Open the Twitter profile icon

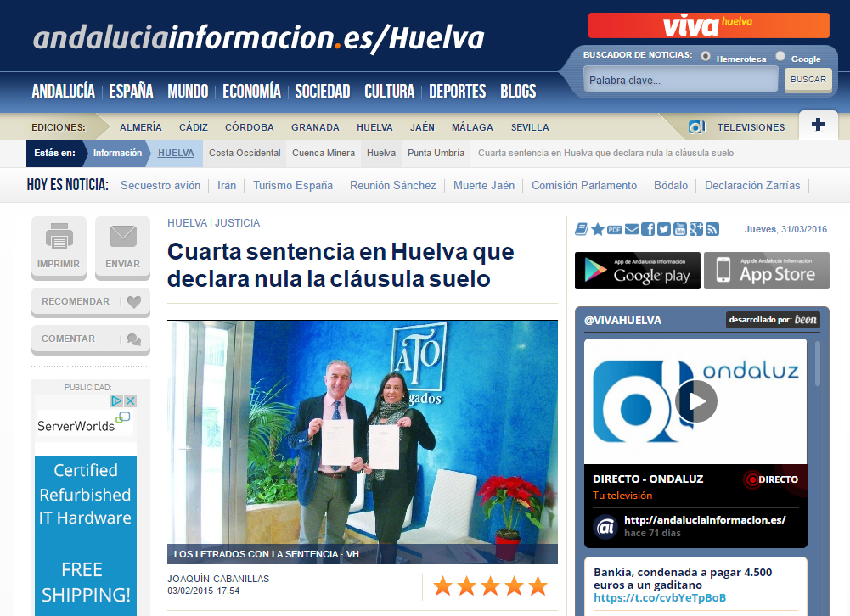coord(664,229)
